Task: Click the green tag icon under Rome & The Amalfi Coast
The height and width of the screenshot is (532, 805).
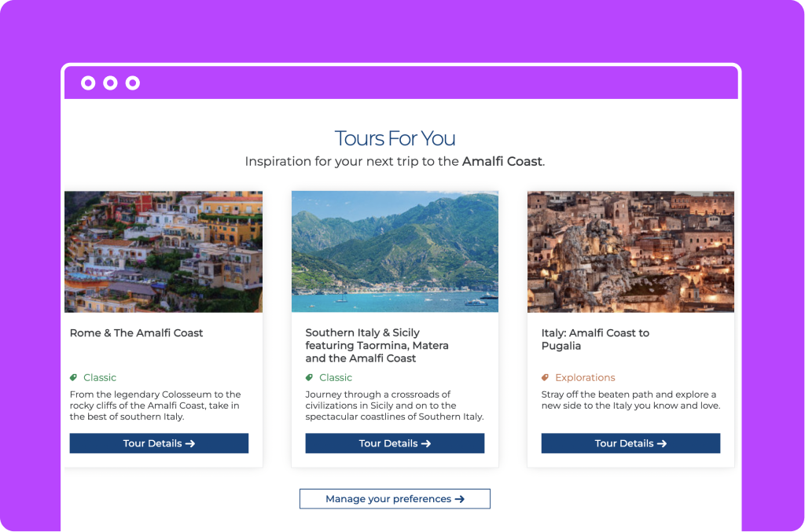Action: (x=73, y=377)
